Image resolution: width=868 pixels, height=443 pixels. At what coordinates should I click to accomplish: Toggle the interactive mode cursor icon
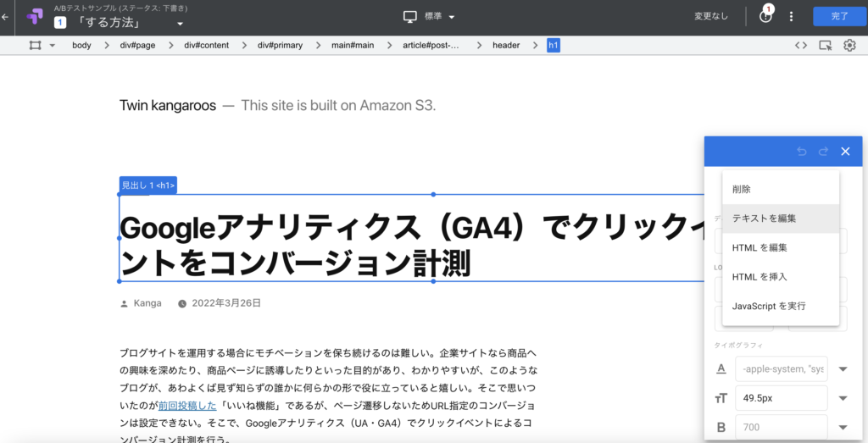826,46
